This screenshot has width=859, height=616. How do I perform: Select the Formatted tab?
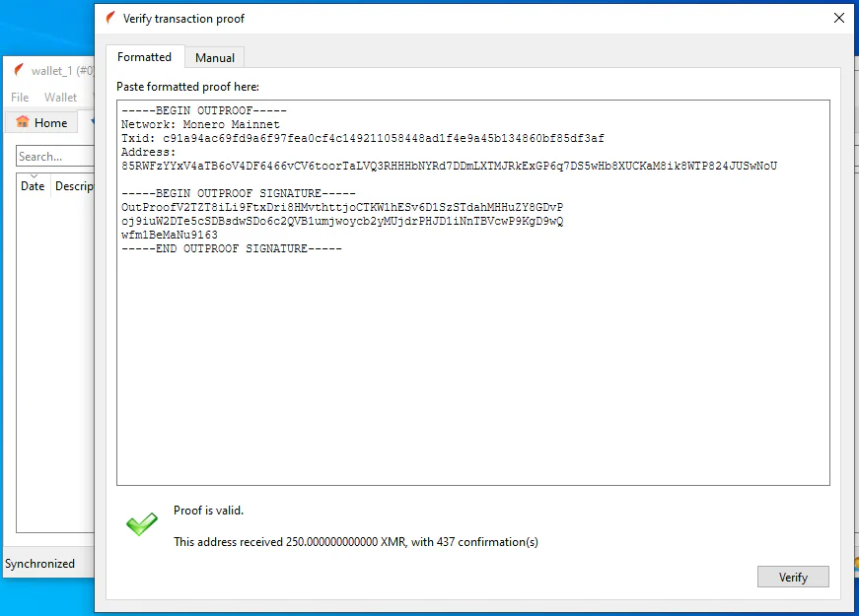(x=144, y=57)
